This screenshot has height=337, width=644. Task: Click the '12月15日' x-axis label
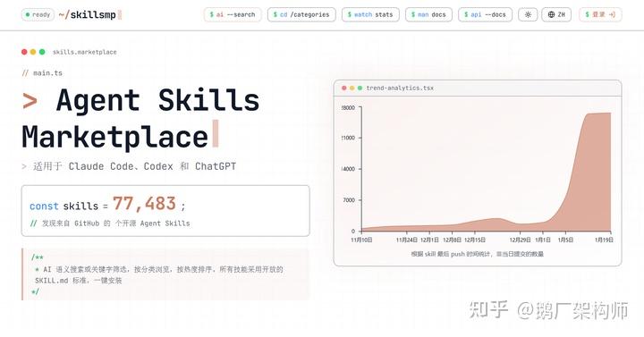[475, 240]
